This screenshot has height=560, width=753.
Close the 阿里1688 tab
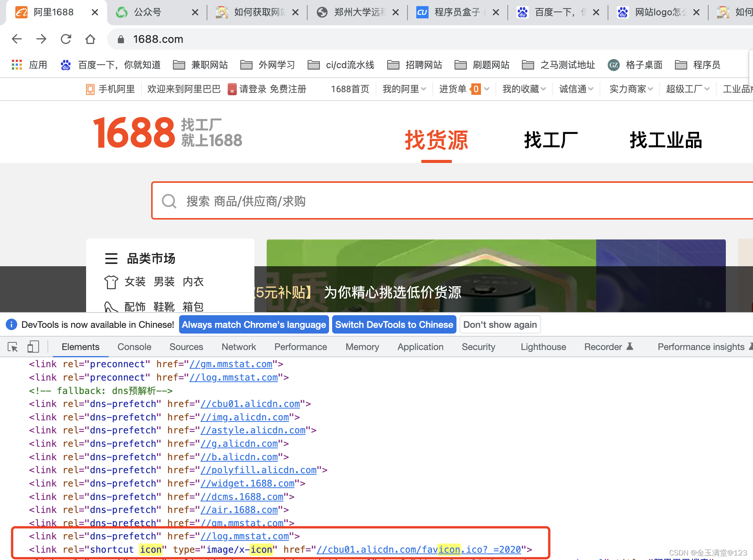[x=95, y=12]
